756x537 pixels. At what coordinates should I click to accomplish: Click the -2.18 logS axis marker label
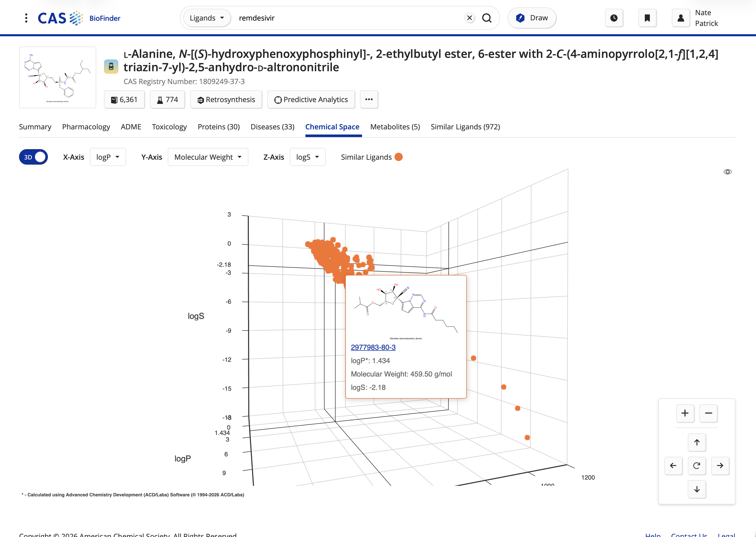point(224,265)
